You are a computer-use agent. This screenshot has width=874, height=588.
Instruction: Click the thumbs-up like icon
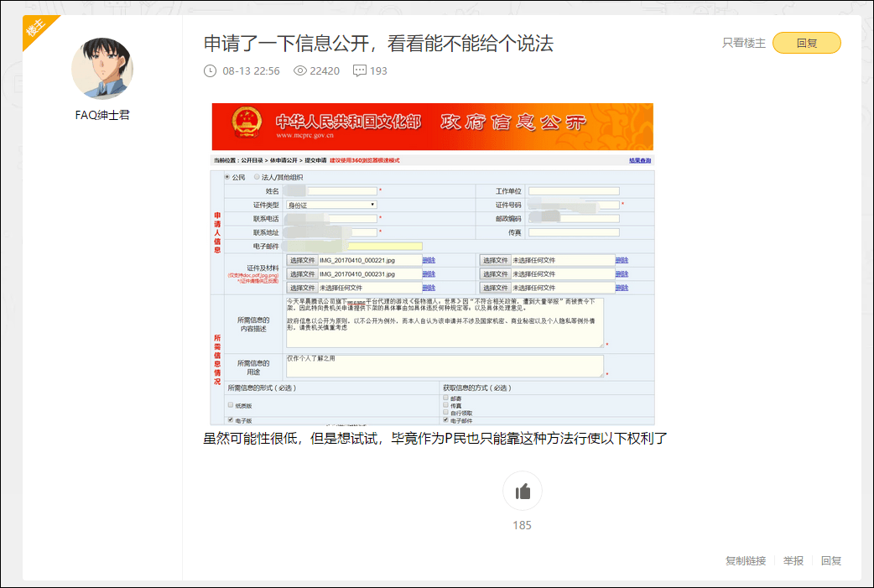(523, 491)
